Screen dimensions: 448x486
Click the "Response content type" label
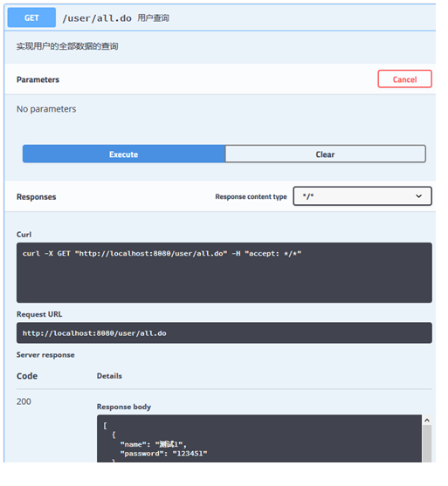click(x=251, y=197)
